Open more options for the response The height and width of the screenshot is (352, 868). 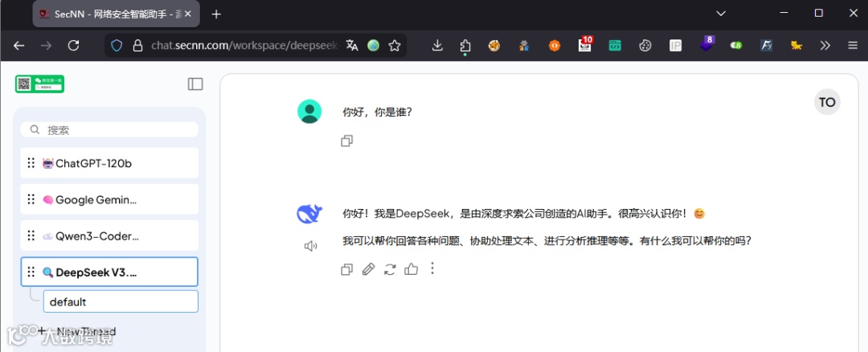point(432,269)
